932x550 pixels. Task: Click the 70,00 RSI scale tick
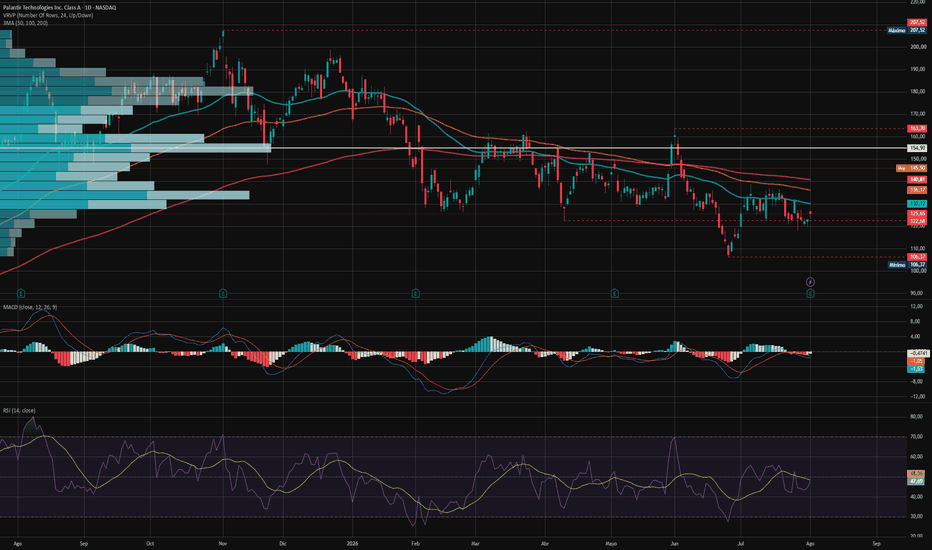point(917,436)
